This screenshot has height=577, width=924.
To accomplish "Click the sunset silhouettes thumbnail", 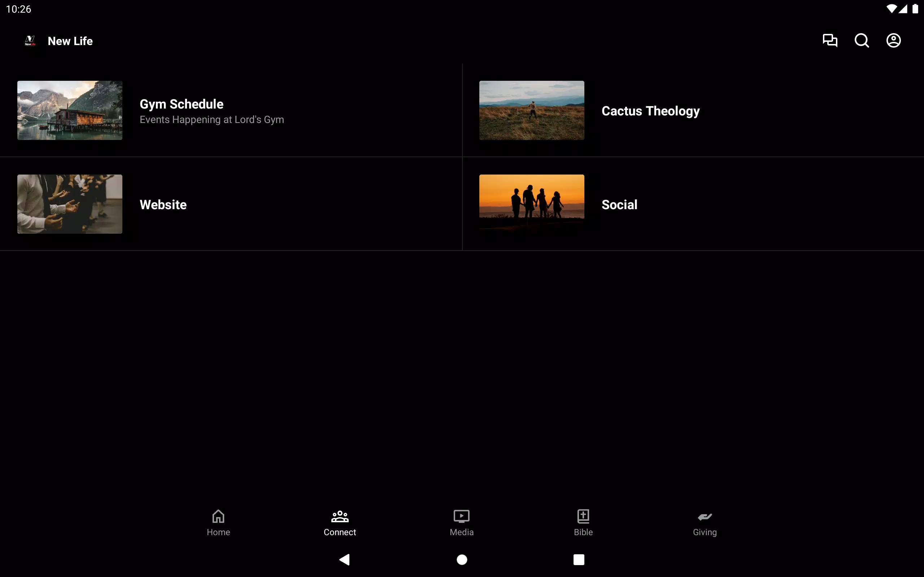I will pos(532,204).
